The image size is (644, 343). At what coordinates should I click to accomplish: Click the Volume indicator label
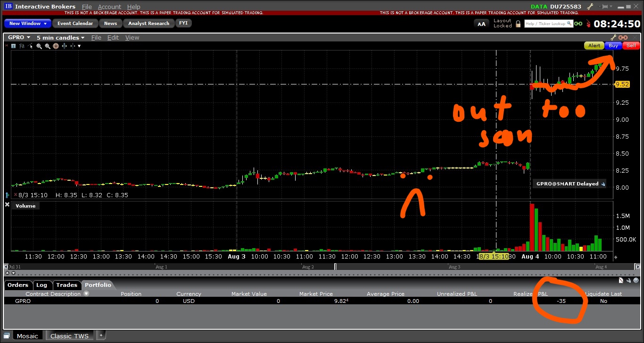tap(25, 206)
